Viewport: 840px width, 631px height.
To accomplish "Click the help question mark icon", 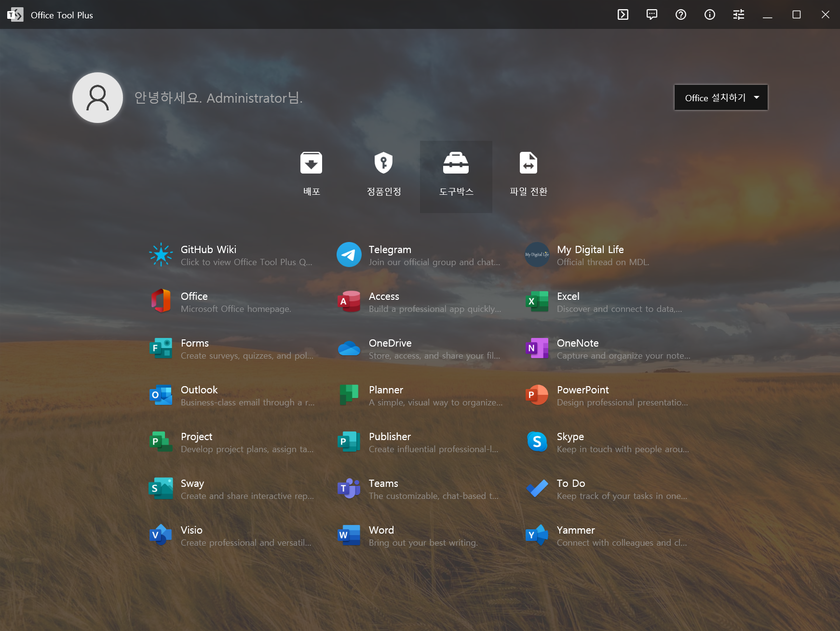I will pyautogui.click(x=681, y=14).
